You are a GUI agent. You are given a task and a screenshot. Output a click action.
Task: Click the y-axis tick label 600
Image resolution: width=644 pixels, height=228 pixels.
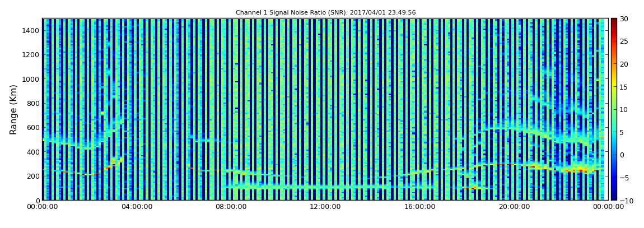33,127
